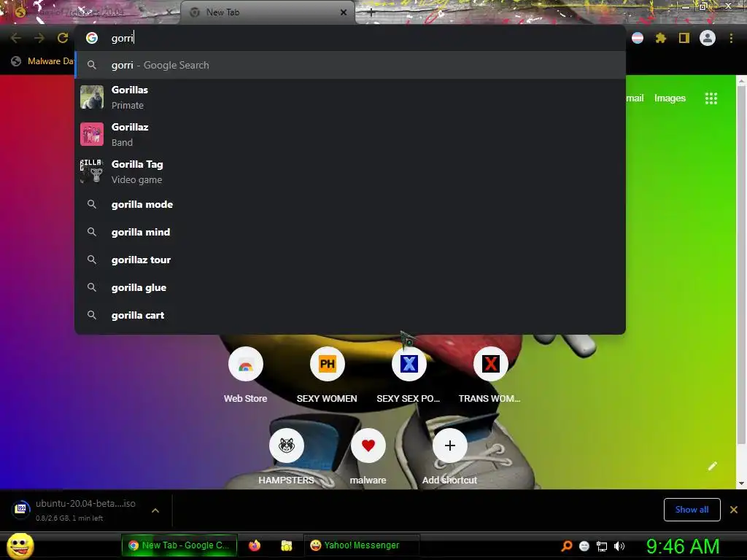Open the Google apps grid
Viewport: 747px width, 560px height.
pyautogui.click(x=711, y=98)
